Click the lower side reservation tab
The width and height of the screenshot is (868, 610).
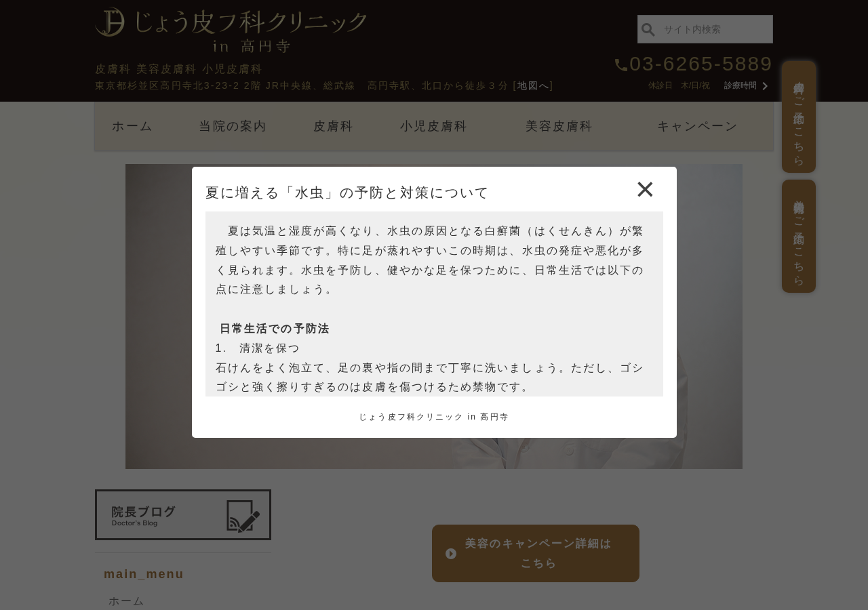[x=799, y=236]
